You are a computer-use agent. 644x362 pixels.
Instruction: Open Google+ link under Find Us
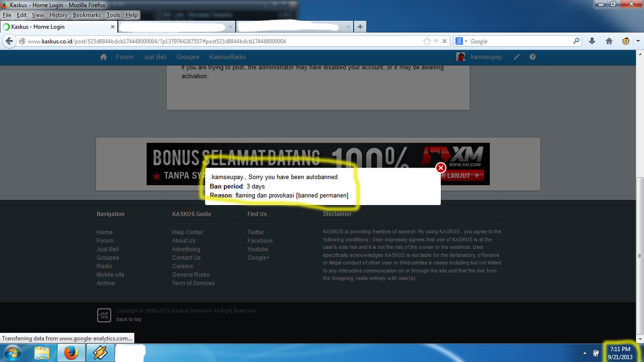click(259, 258)
